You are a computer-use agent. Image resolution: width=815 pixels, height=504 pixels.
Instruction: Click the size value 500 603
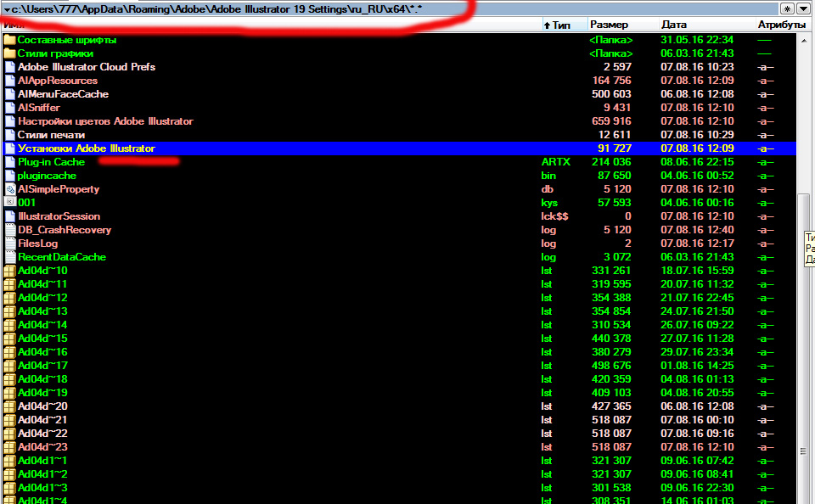click(x=611, y=94)
